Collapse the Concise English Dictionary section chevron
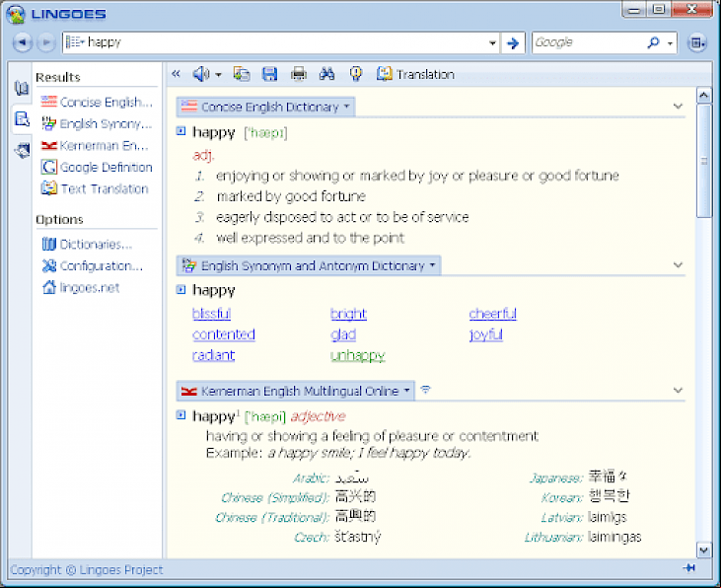721x588 pixels. (678, 107)
